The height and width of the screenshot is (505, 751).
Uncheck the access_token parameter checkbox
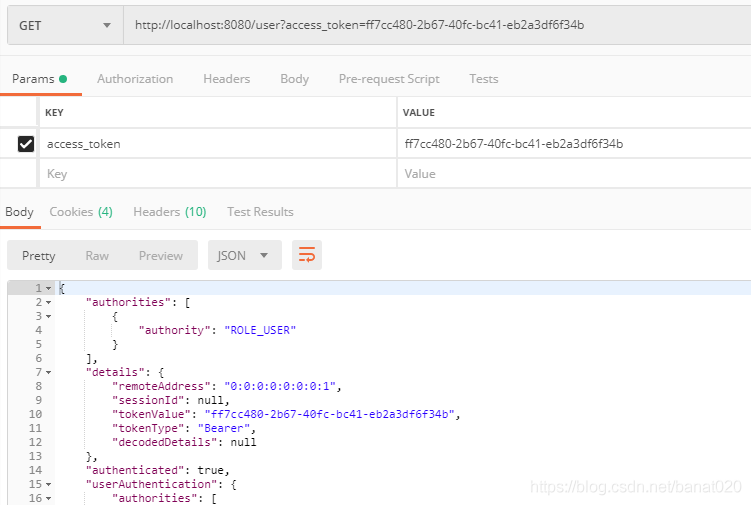pyautogui.click(x=26, y=144)
